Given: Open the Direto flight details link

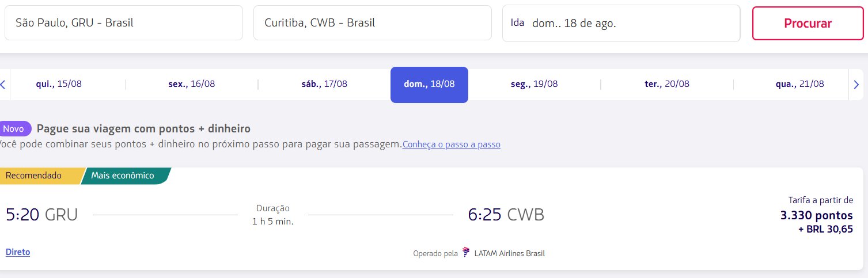Looking at the screenshot, I should point(18,252).
